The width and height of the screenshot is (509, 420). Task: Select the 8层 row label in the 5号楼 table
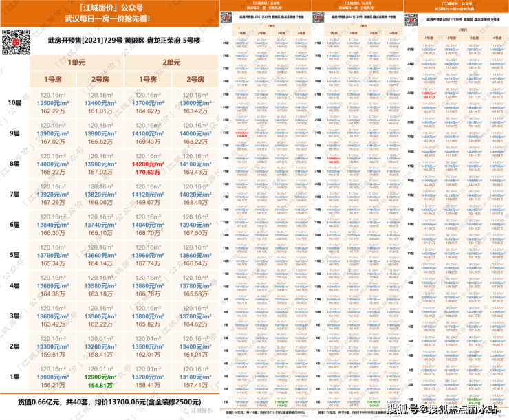[12, 165]
